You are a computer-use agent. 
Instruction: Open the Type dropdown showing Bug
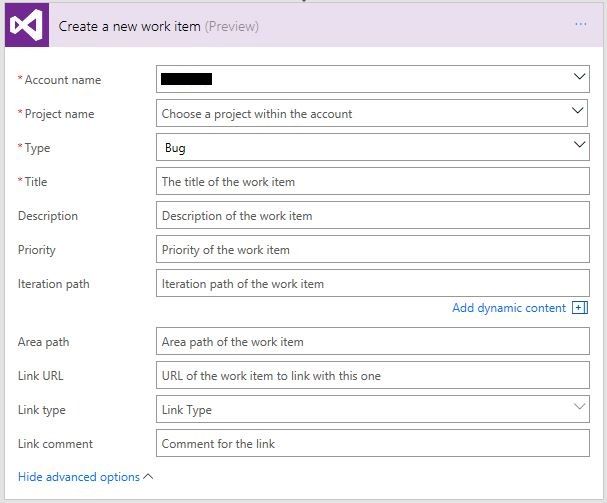click(373, 147)
